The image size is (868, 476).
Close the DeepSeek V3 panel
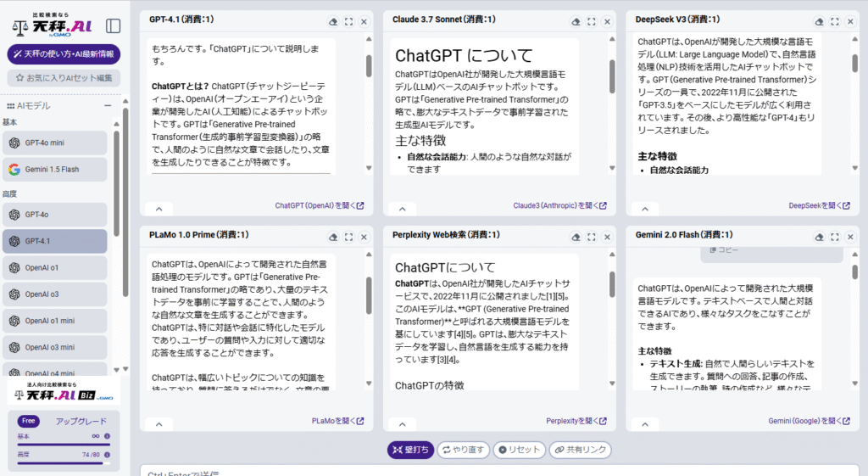851,21
